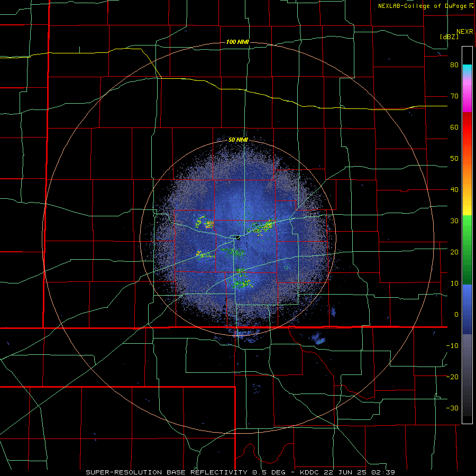This screenshot has height=476, width=476.
Task: Click the 100 NMI range ring label
Action: pos(237,42)
